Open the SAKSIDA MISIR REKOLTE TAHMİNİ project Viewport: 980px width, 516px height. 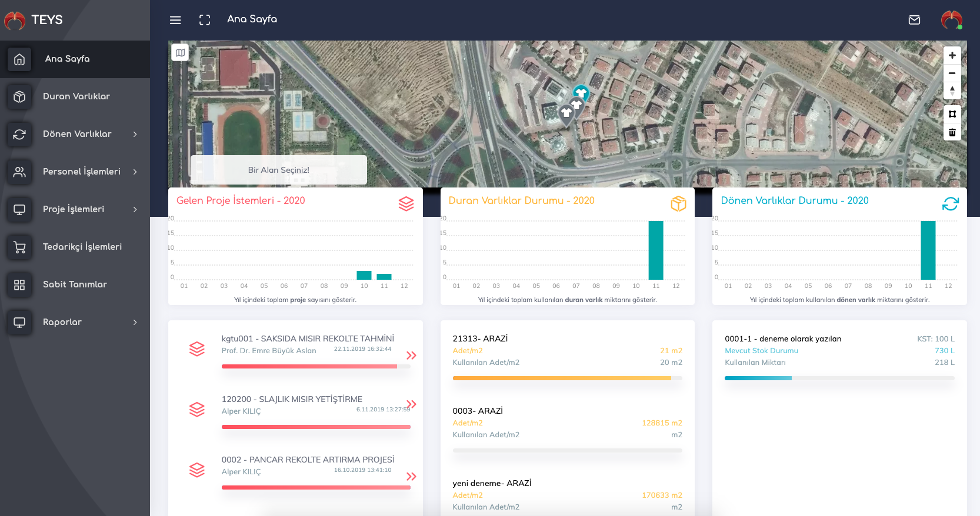point(307,339)
